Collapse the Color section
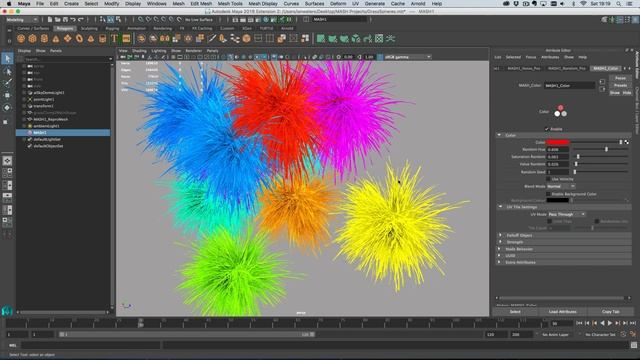 (x=500, y=135)
